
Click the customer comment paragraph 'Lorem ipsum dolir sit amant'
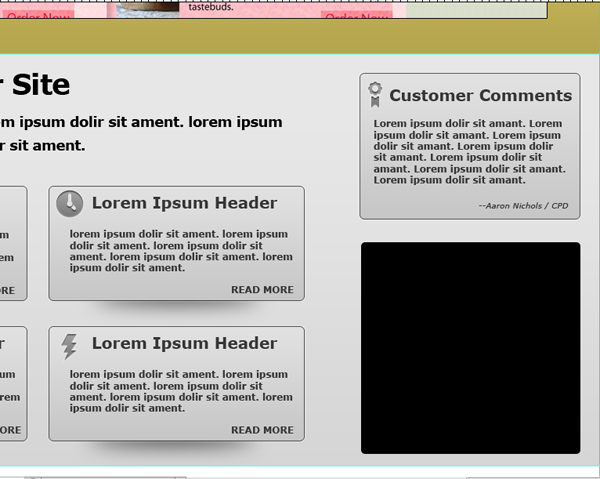(x=470, y=152)
